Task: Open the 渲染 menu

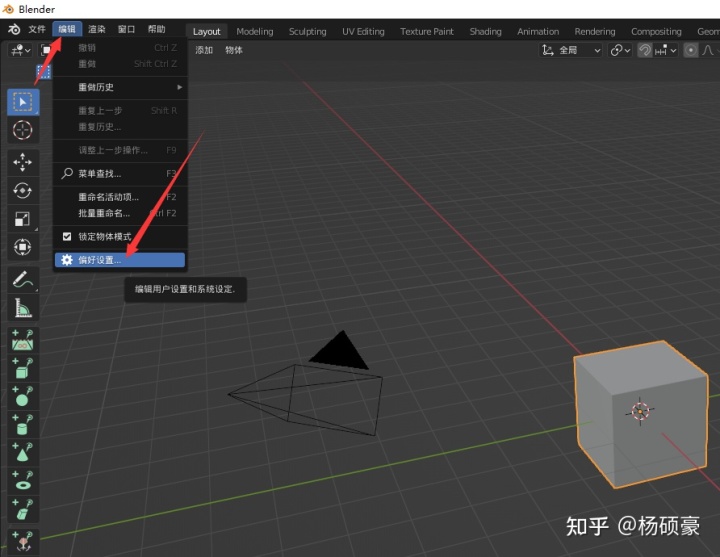Action: [x=97, y=29]
